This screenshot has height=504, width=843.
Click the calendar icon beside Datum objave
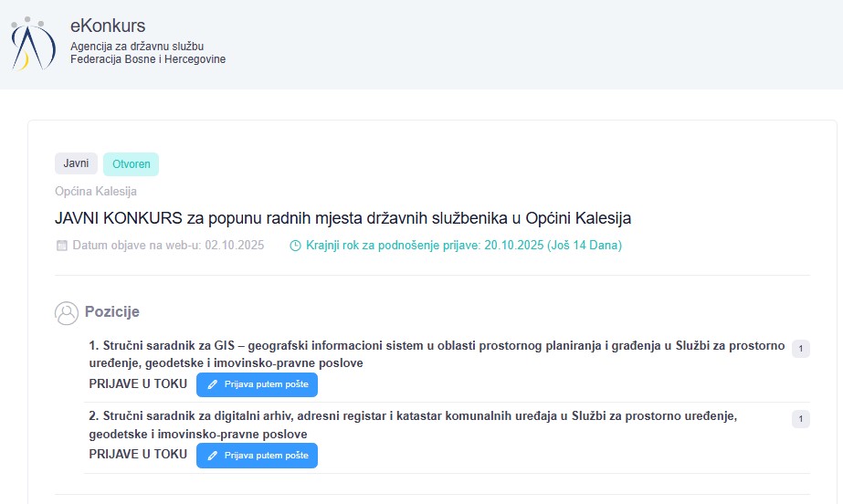point(62,246)
